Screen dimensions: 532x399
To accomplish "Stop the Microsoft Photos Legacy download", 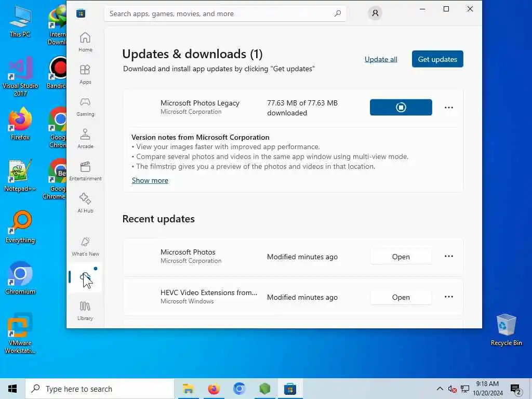I will click(401, 107).
